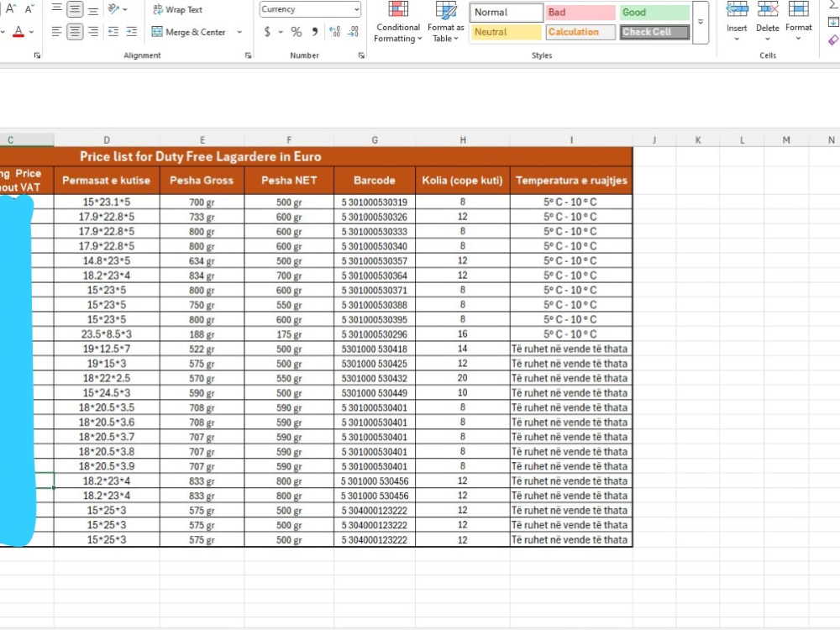Click the Increase Font Size icon
Viewport: 840px width, 630px height.
point(11,8)
